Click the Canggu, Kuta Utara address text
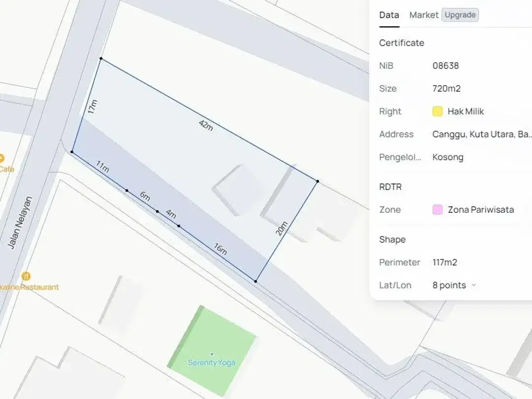 point(482,134)
